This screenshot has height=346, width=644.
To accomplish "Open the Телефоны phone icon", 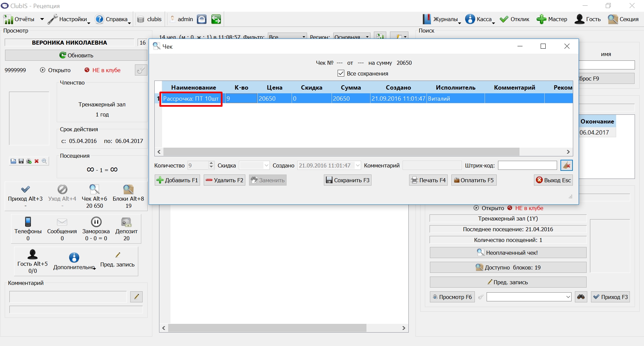I will 28,222.
